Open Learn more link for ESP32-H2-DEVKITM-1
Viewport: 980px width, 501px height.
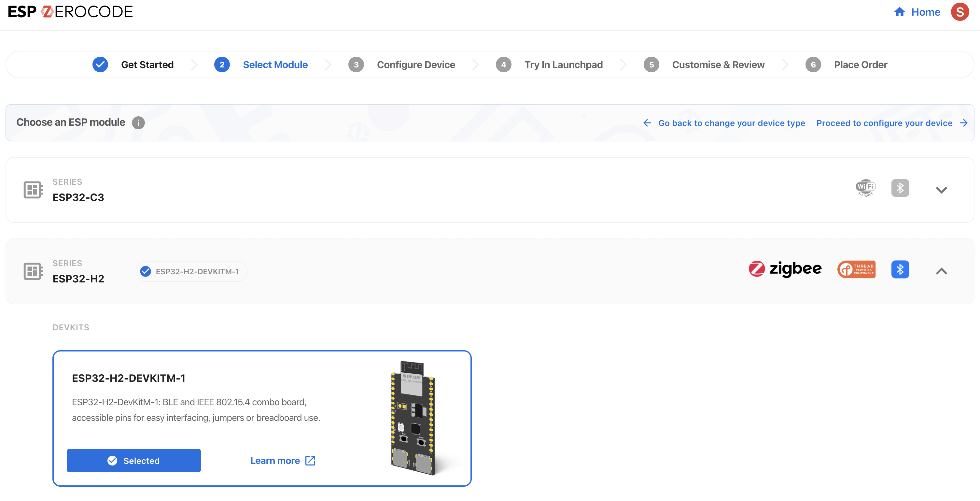pyautogui.click(x=275, y=461)
